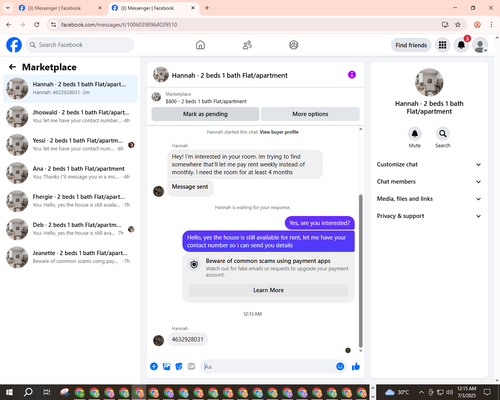Expand Privacy & support section
Viewport: 500px width, 400px height.
click(x=429, y=216)
